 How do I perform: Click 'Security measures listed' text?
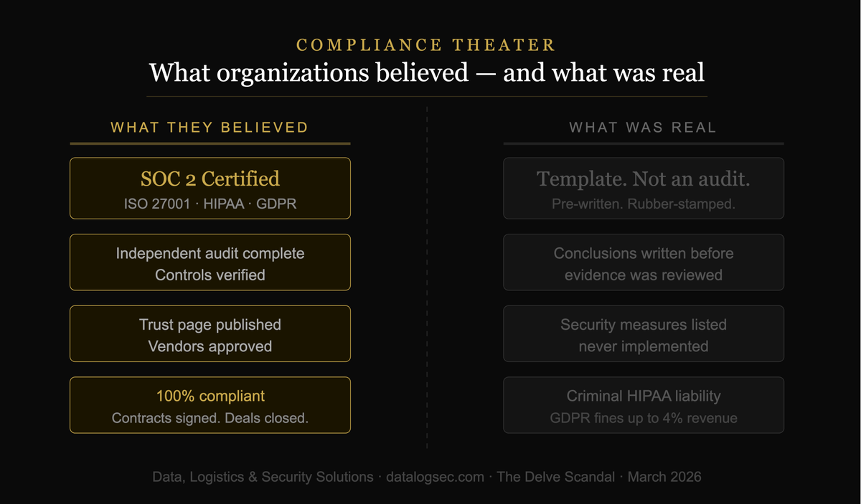643,325
